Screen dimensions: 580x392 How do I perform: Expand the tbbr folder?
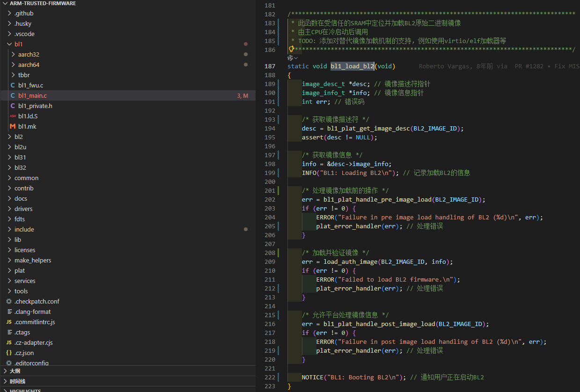click(x=14, y=75)
